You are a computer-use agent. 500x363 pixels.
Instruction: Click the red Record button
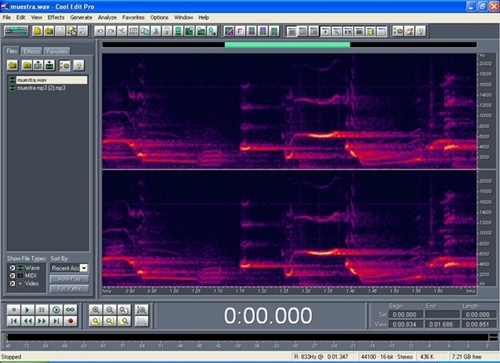click(70, 321)
